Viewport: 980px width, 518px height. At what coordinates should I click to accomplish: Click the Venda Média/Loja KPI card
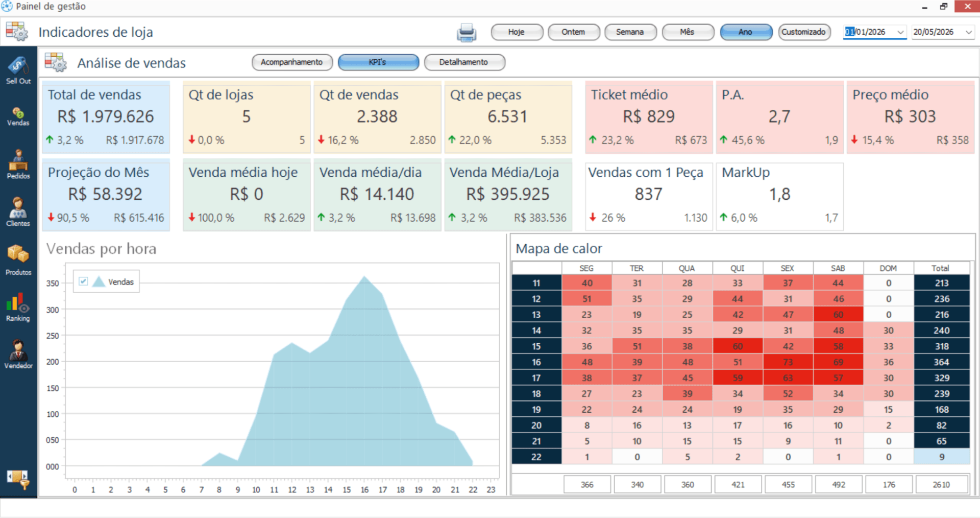(x=508, y=195)
